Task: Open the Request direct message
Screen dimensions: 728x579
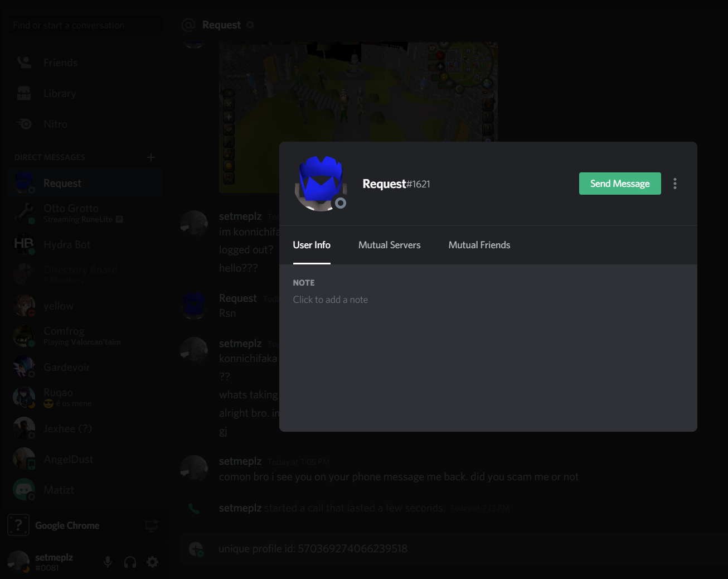Action: click(x=85, y=183)
